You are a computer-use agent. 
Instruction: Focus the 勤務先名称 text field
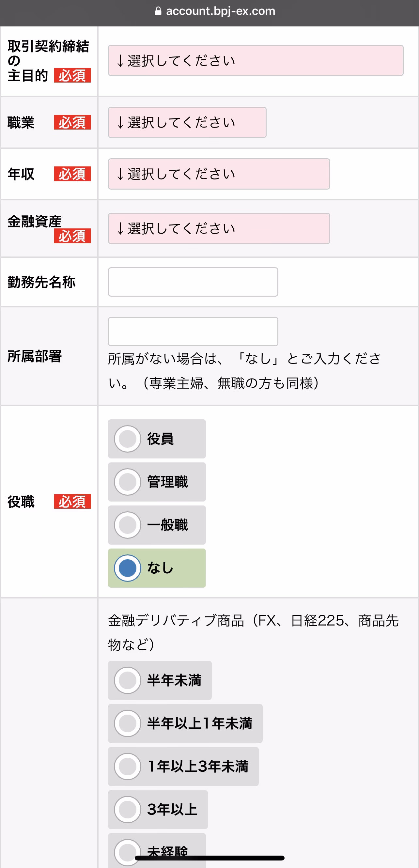pyautogui.click(x=193, y=282)
